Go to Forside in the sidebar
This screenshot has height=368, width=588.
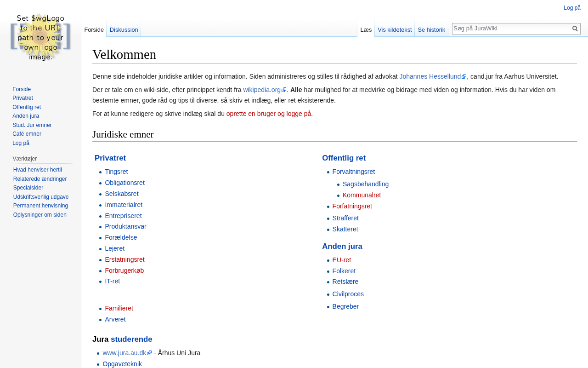coord(22,89)
